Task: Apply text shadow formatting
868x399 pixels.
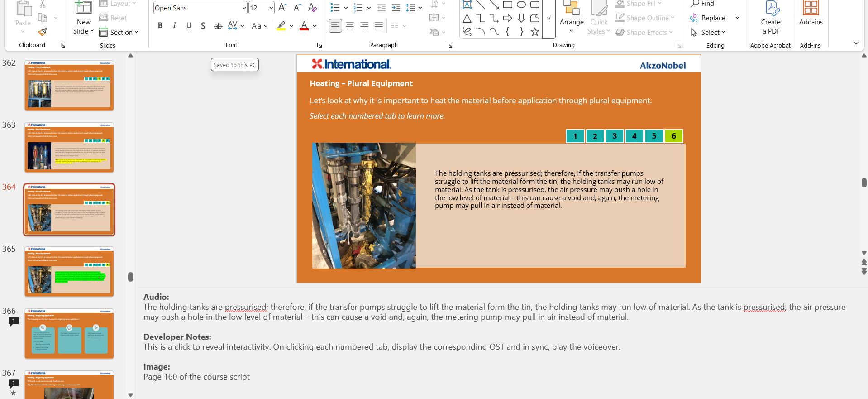Action: coord(203,26)
